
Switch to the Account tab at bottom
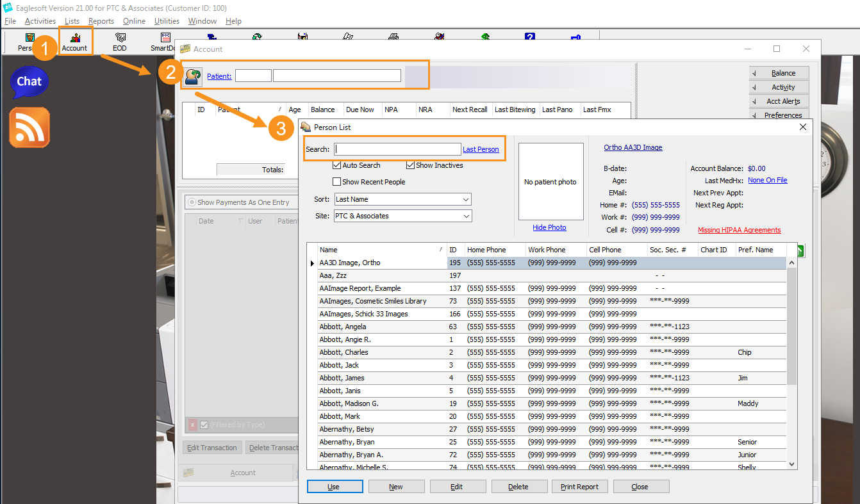pos(235,473)
